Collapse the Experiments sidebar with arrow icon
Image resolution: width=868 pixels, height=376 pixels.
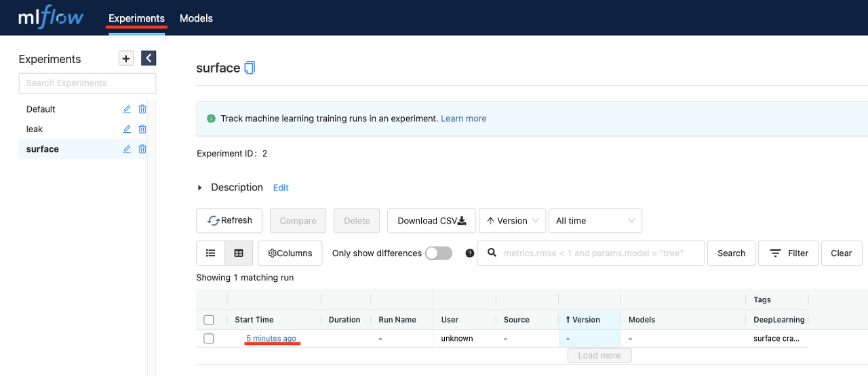(149, 58)
